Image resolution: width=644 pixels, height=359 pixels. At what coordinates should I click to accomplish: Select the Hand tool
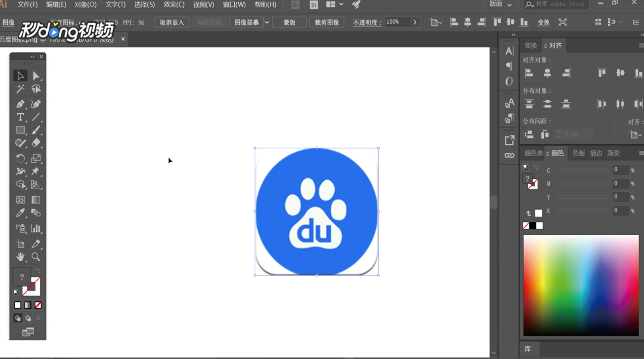click(20, 257)
